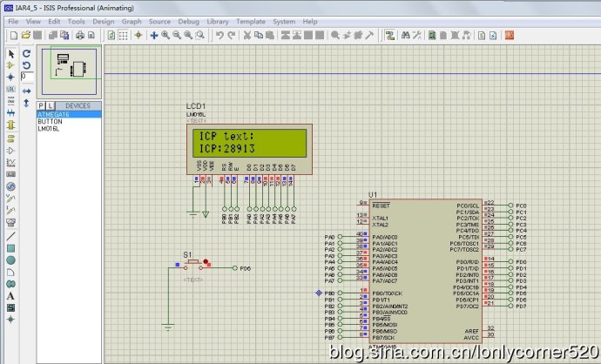Open the Debug menu
Viewport: 601px width, 364px height.
[x=189, y=22]
